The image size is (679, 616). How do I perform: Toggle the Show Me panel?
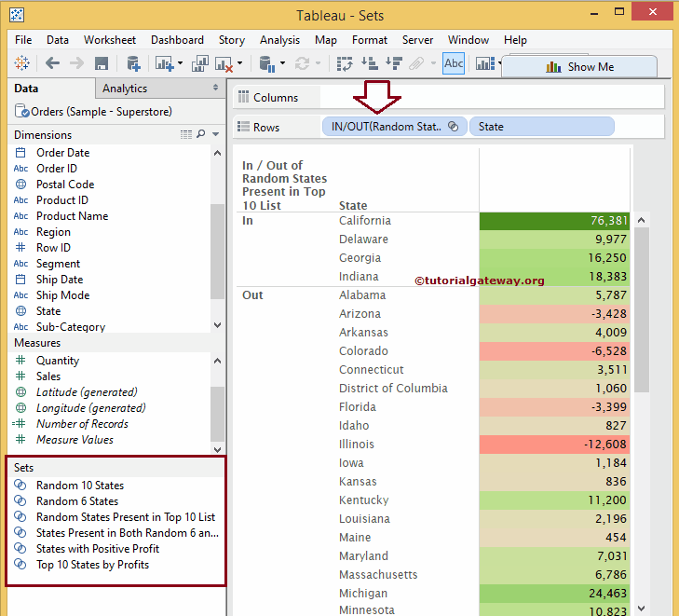click(579, 66)
